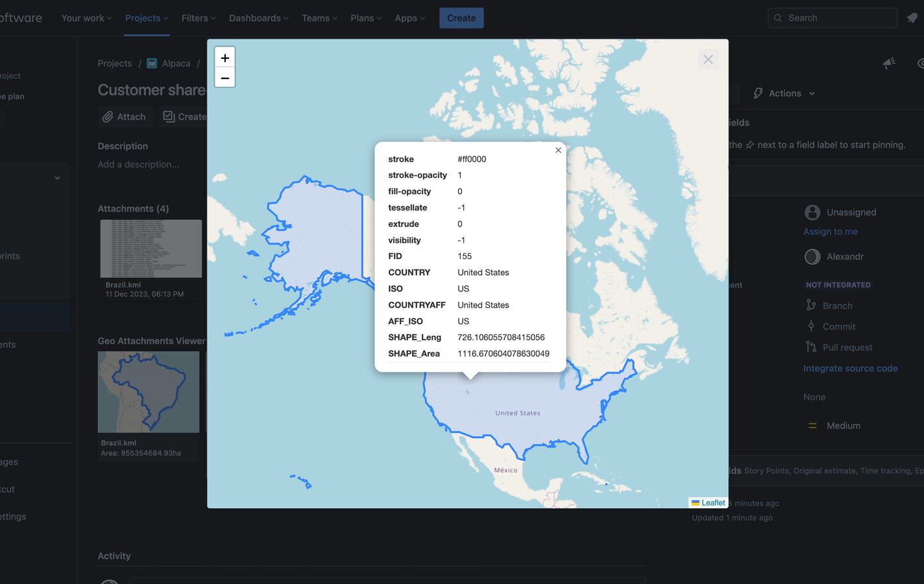The width and height of the screenshot is (924, 584).
Task: Click the United States country value in popup
Action: pos(483,273)
